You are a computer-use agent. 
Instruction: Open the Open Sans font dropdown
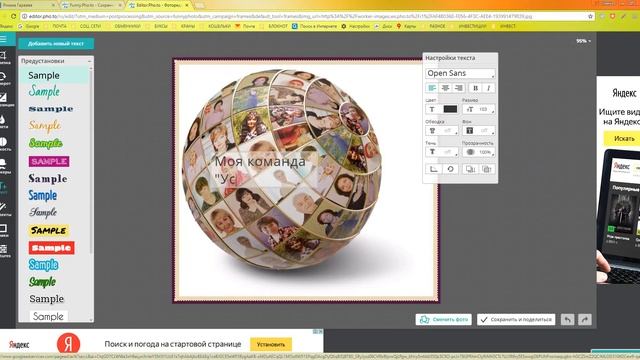[460, 73]
